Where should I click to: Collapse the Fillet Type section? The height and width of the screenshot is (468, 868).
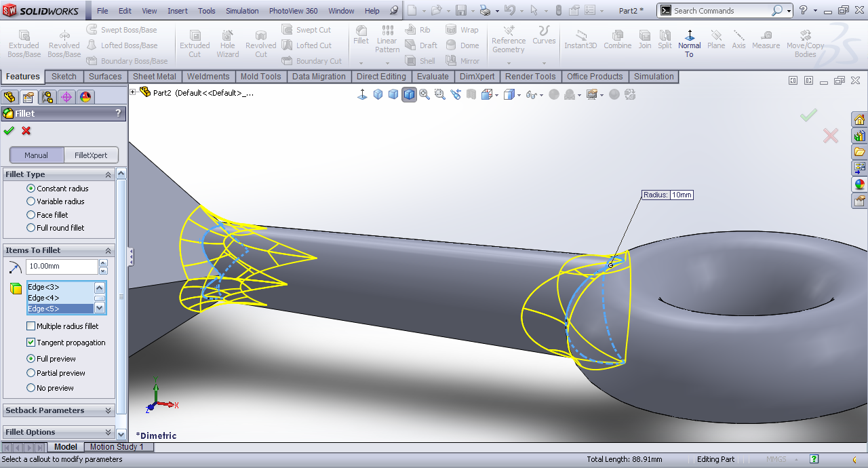(x=108, y=174)
